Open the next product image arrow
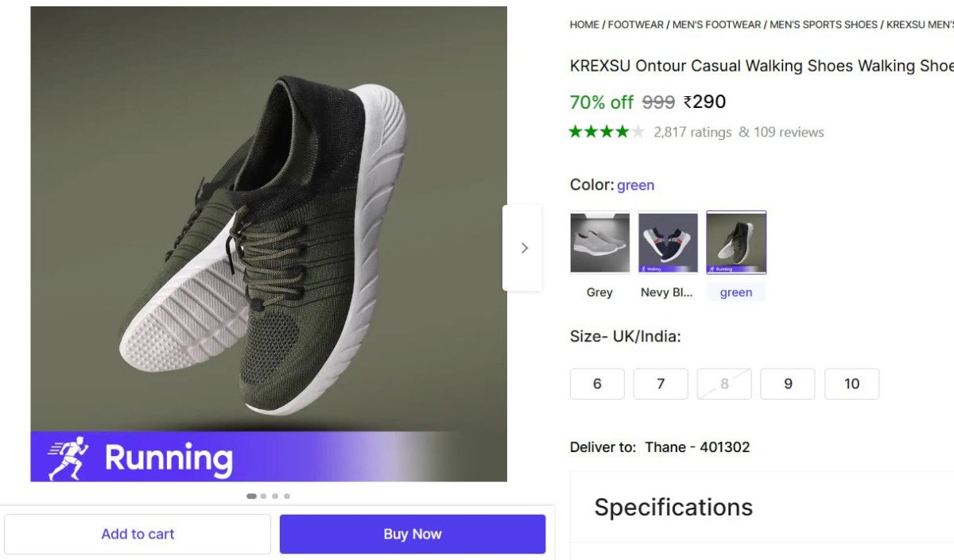Screen dimensions: 954x560 (x=523, y=247)
